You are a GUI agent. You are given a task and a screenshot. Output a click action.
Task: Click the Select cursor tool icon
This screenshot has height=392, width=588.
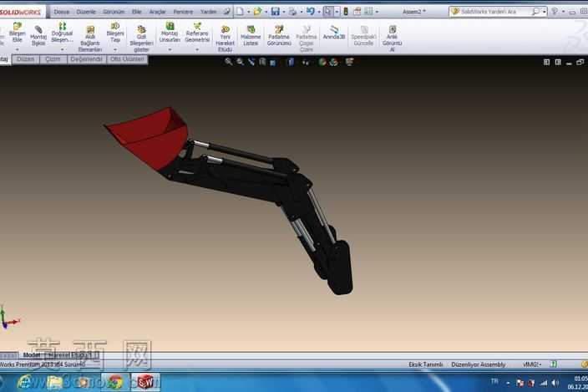click(328, 12)
